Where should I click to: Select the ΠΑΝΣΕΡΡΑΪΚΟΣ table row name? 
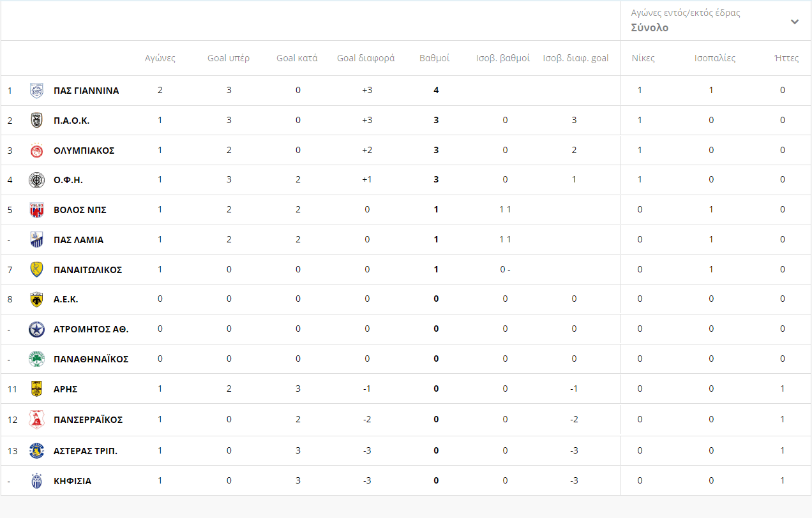click(x=88, y=420)
